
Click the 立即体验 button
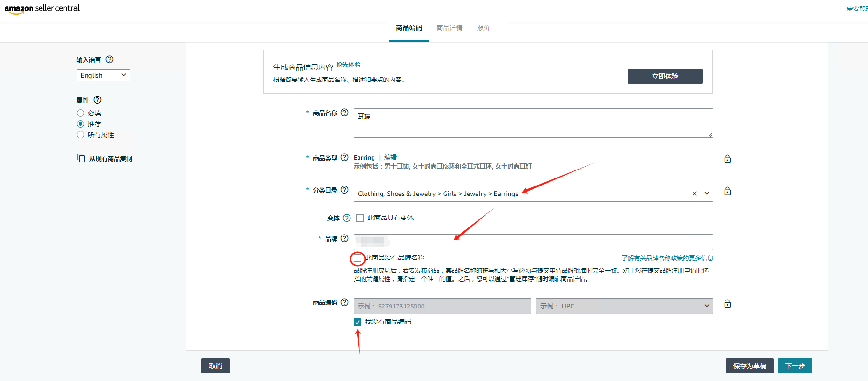665,76
